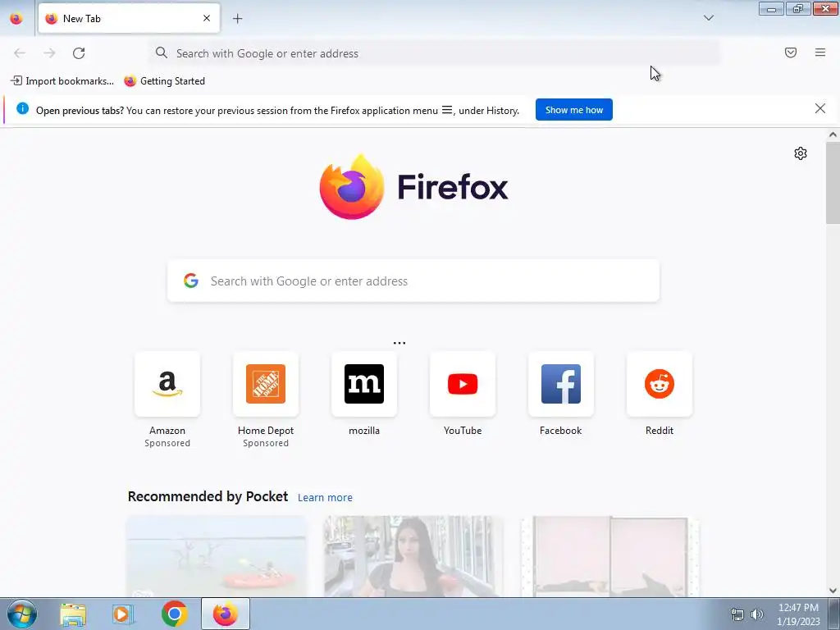Select the New Tab tab

coord(129,18)
